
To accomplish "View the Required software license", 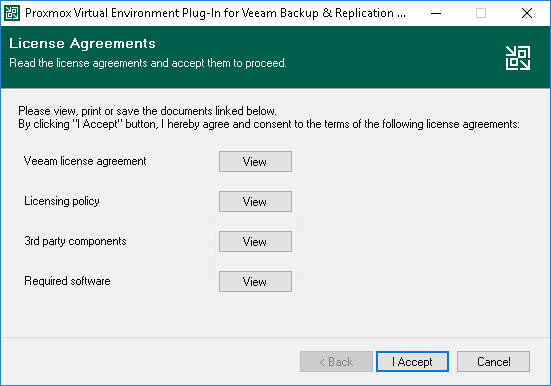I will 255,281.
